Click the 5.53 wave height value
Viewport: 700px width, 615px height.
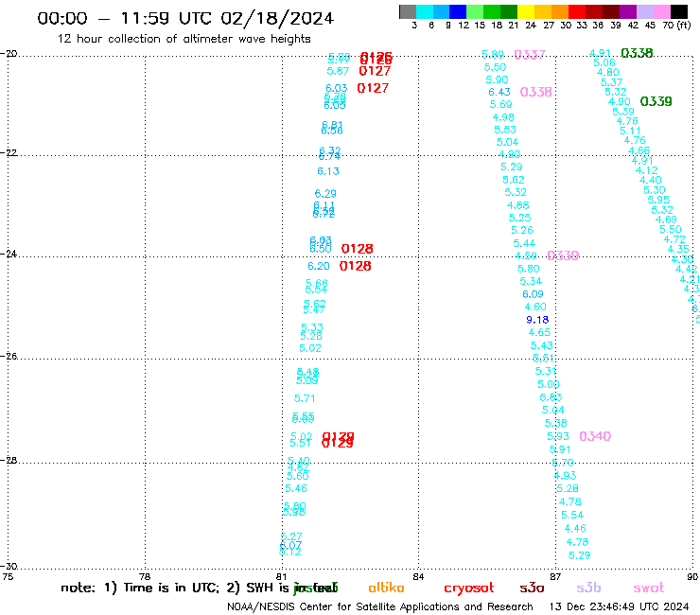505,130
